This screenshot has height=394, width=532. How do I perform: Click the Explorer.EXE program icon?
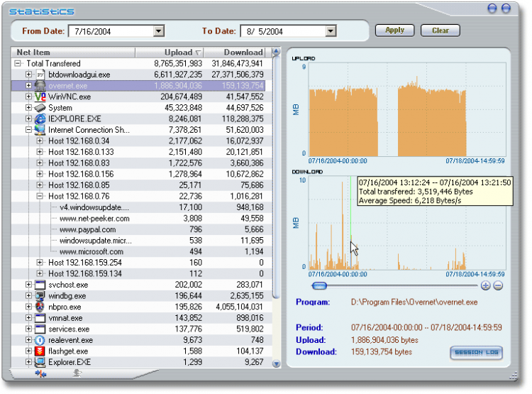(x=40, y=362)
